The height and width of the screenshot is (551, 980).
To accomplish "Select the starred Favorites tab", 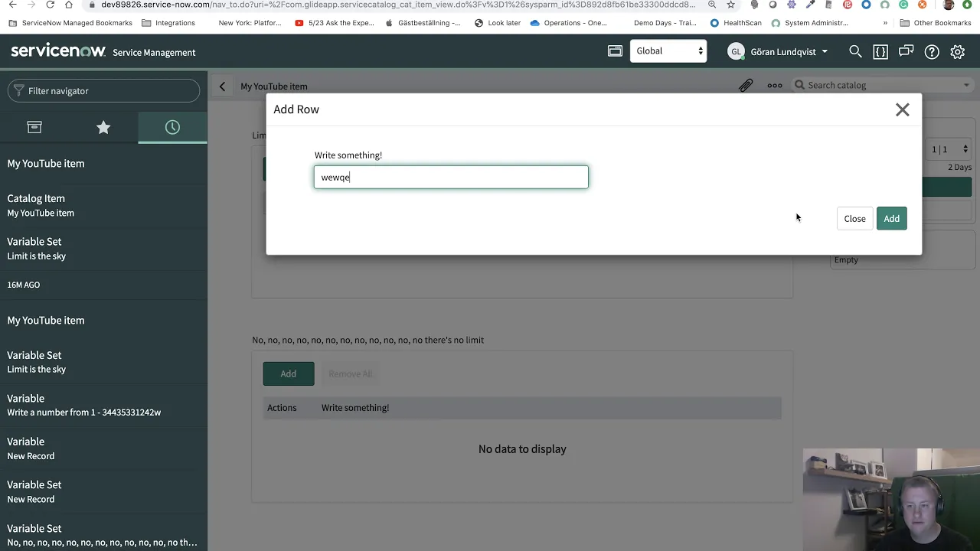I will (103, 127).
